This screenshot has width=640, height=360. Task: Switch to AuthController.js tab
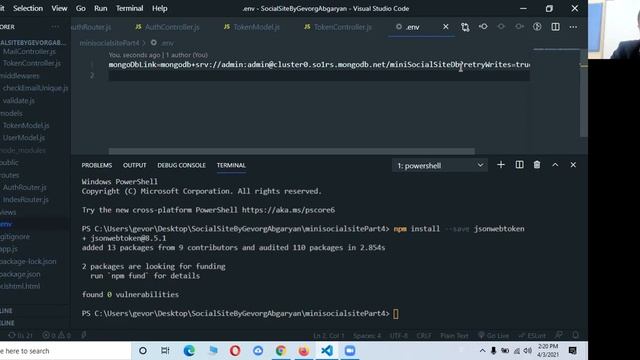pyautogui.click(x=167, y=27)
